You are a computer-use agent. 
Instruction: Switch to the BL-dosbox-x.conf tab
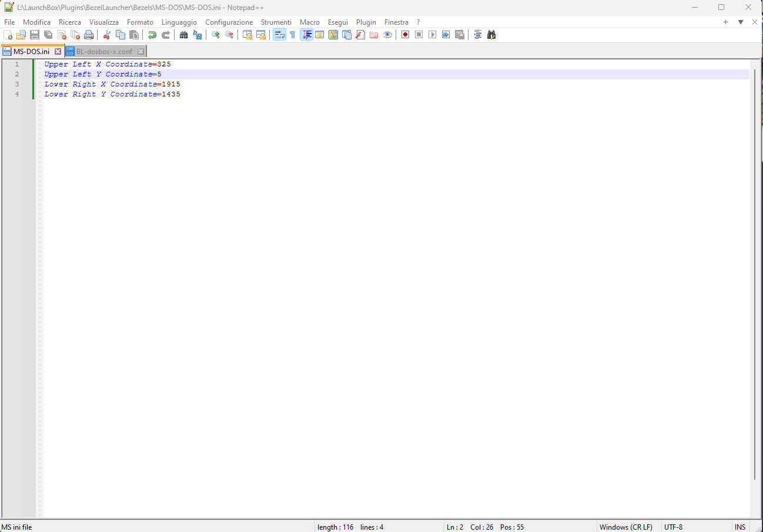click(104, 51)
